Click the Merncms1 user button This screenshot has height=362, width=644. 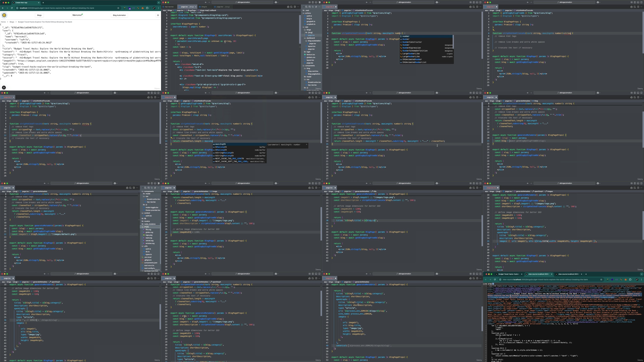[77, 15]
